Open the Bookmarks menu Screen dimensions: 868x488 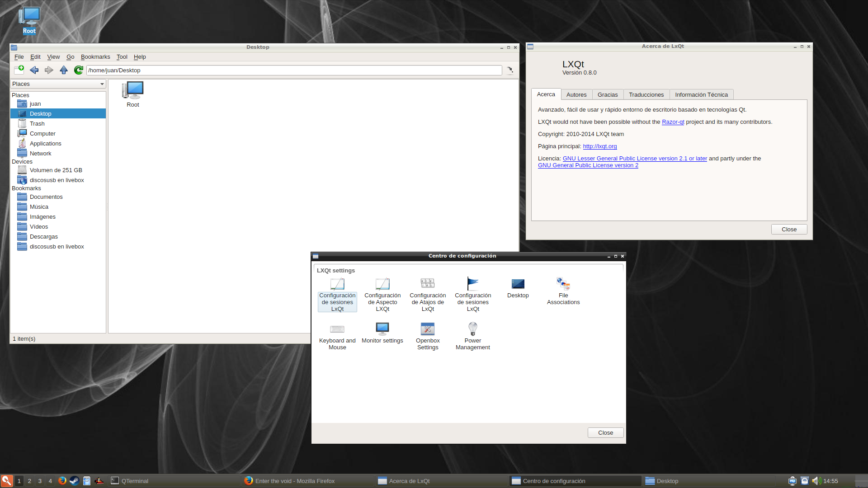tap(95, 57)
